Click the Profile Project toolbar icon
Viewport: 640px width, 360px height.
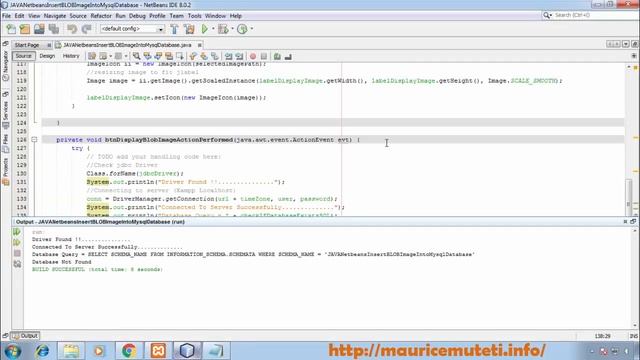tap(242, 29)
